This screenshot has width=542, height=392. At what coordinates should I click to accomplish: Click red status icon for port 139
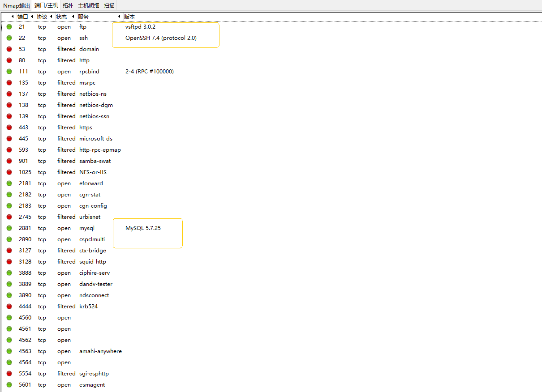pos(9,116)
